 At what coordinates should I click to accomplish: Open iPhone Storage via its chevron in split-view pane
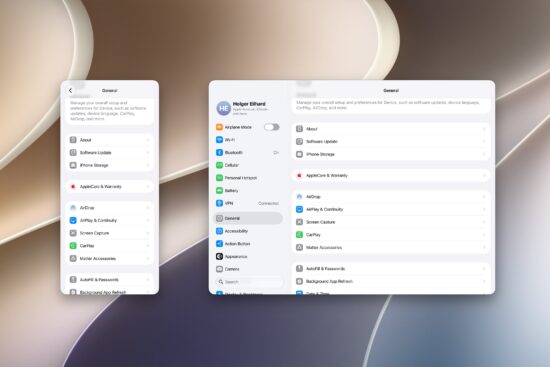[484, 154]
